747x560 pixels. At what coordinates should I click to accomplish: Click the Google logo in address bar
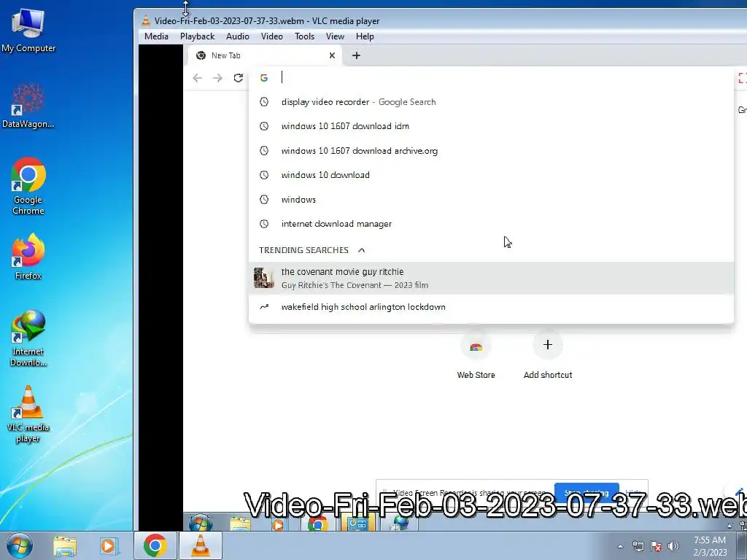tap(264, 78)
